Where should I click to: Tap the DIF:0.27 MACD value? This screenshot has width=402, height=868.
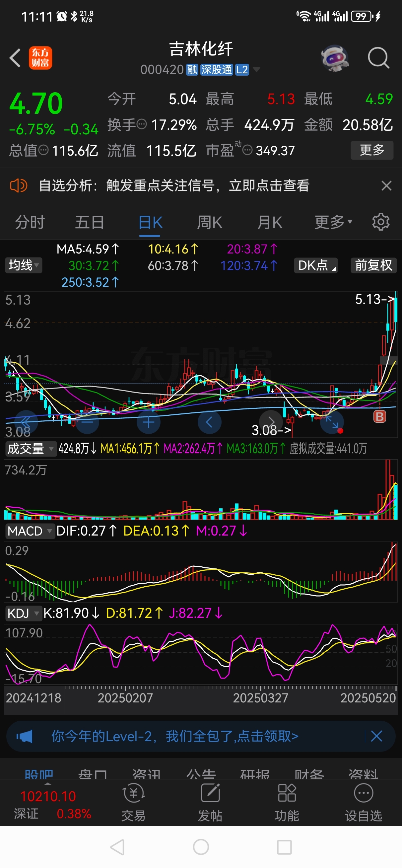86,531
